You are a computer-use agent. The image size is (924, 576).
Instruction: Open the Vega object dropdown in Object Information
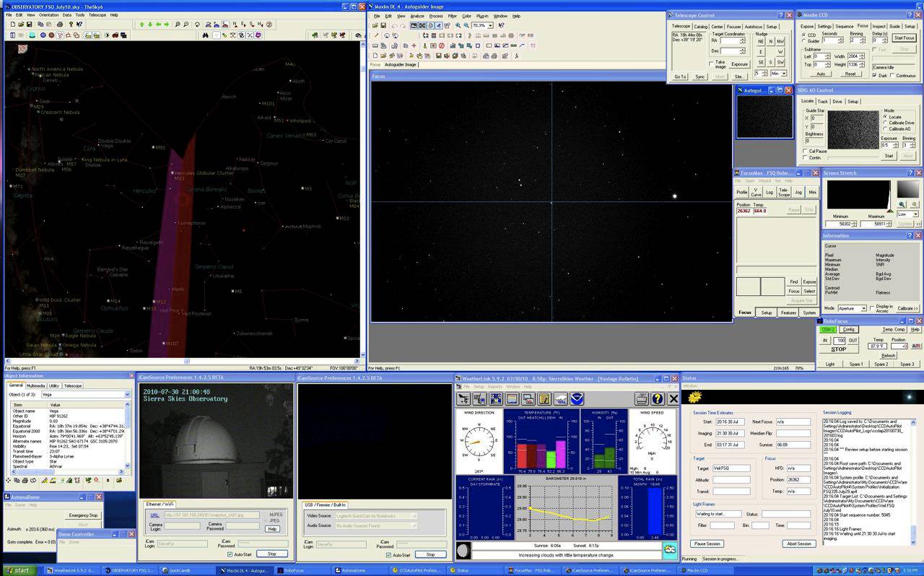(x=128, y=394)
